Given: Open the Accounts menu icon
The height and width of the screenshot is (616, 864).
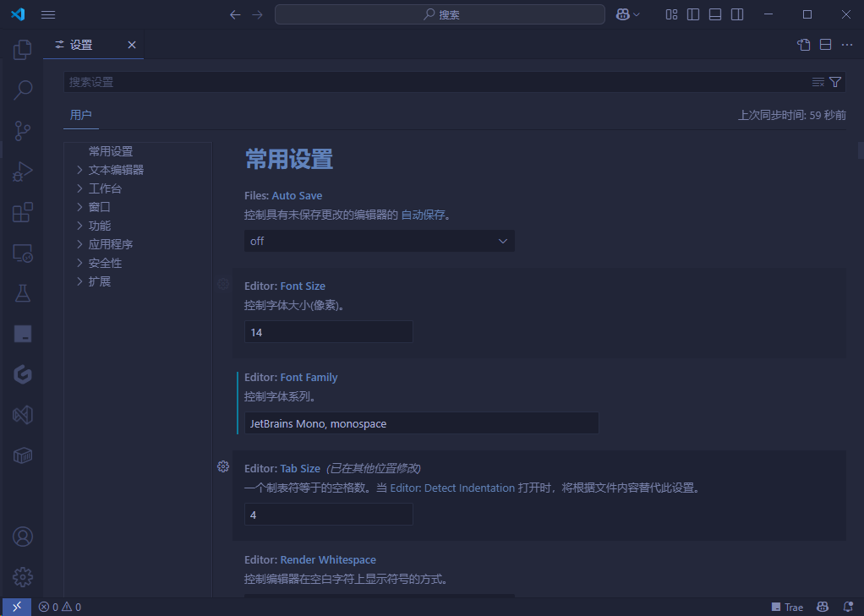Looking at the screenshot, I should click(x=23, y=537).
